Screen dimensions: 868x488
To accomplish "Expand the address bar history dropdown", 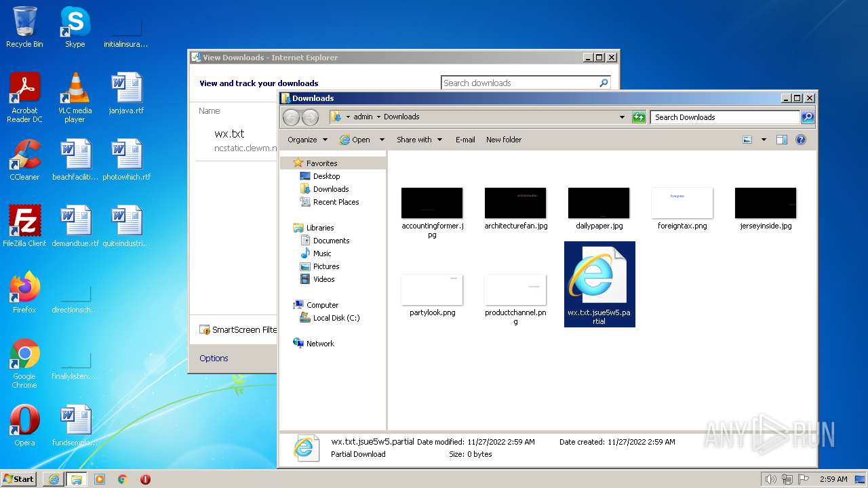I will point(622,117).
